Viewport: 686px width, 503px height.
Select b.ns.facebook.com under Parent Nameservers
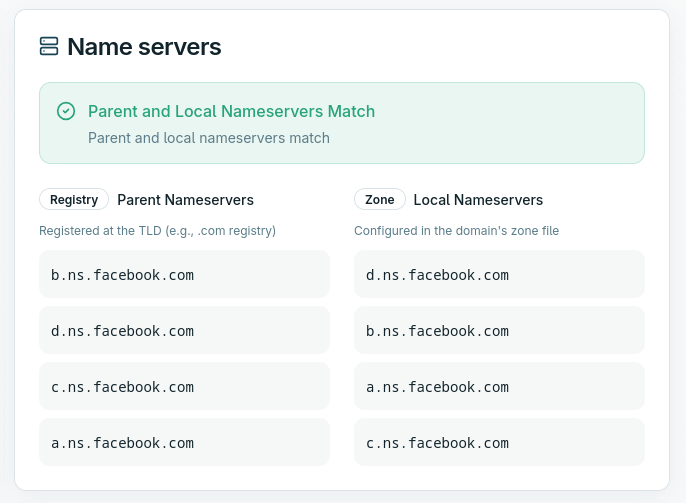122,274
